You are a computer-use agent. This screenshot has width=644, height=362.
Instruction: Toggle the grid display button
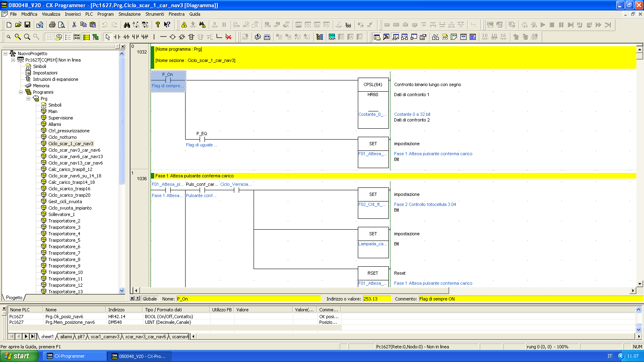(x=49, y=37)
